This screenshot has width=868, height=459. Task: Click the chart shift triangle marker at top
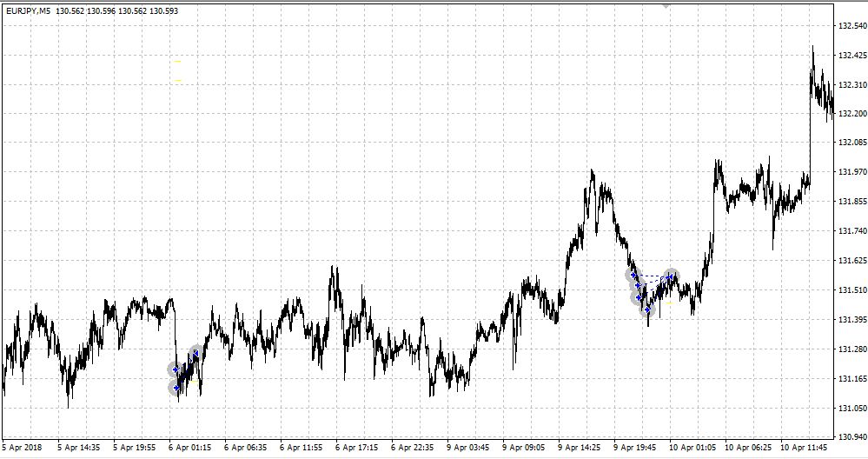(666, 5)
